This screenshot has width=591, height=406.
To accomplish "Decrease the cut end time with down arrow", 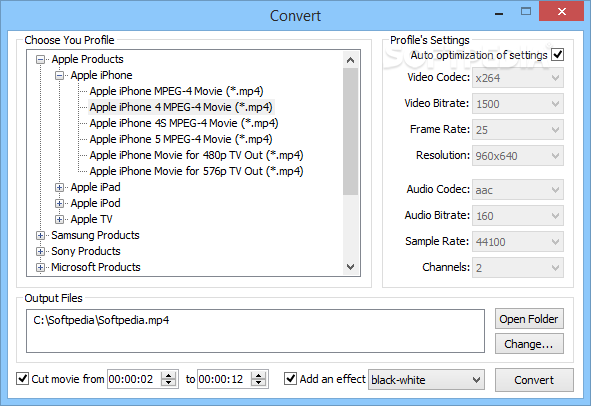I will point(259,383).
